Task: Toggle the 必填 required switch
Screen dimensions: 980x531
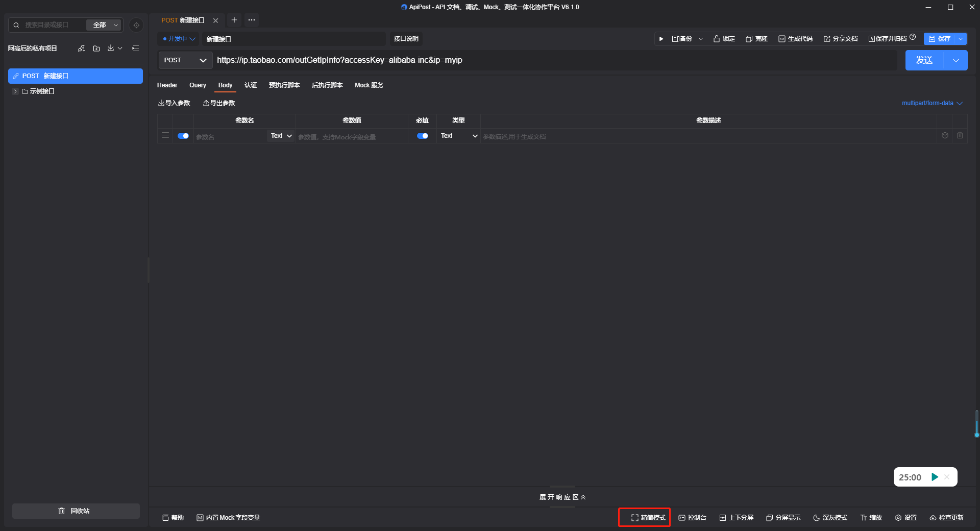Action: pyautogui.click(x=423, y=136)
